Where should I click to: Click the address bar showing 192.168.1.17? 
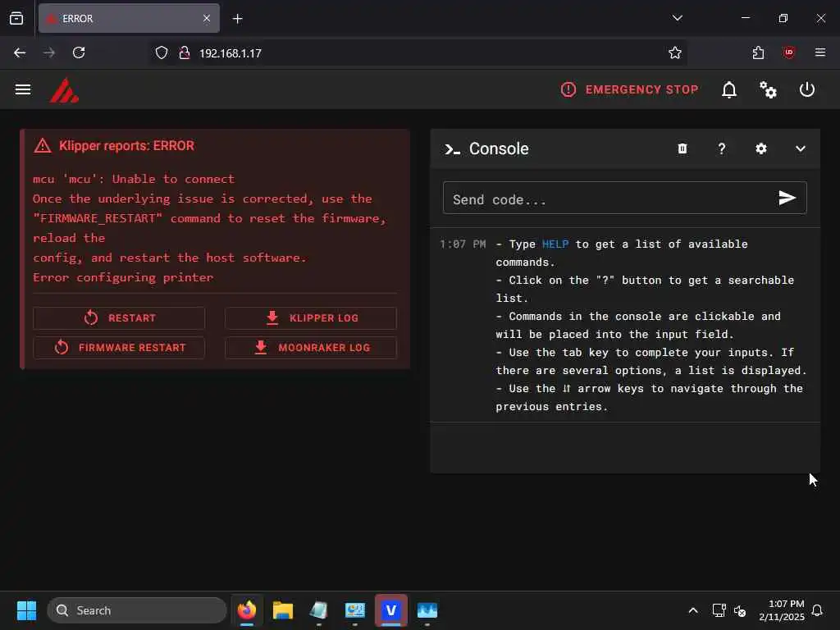pyautogui.click(x=418, y=52)
